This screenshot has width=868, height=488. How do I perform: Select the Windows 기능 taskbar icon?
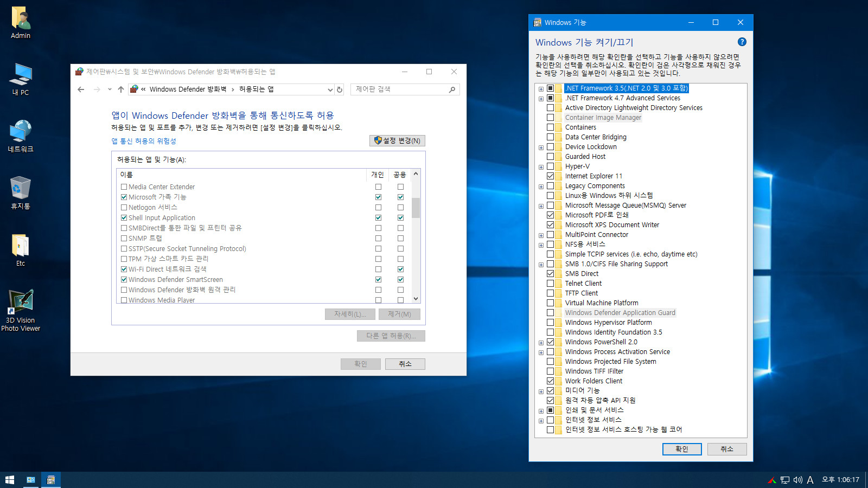[x=51, y=480]
